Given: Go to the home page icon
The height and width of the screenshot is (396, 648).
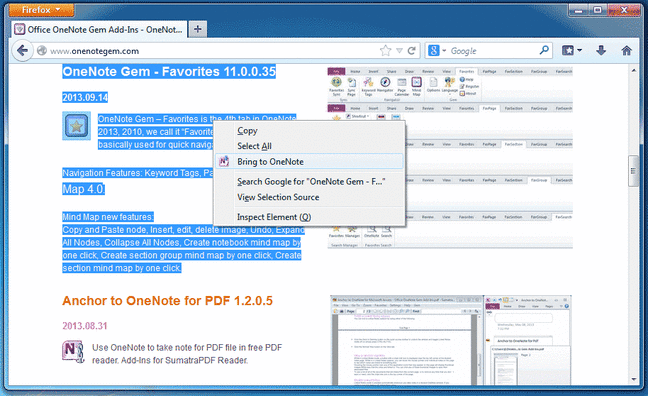Looking at the screenshot, I should 627,50.
